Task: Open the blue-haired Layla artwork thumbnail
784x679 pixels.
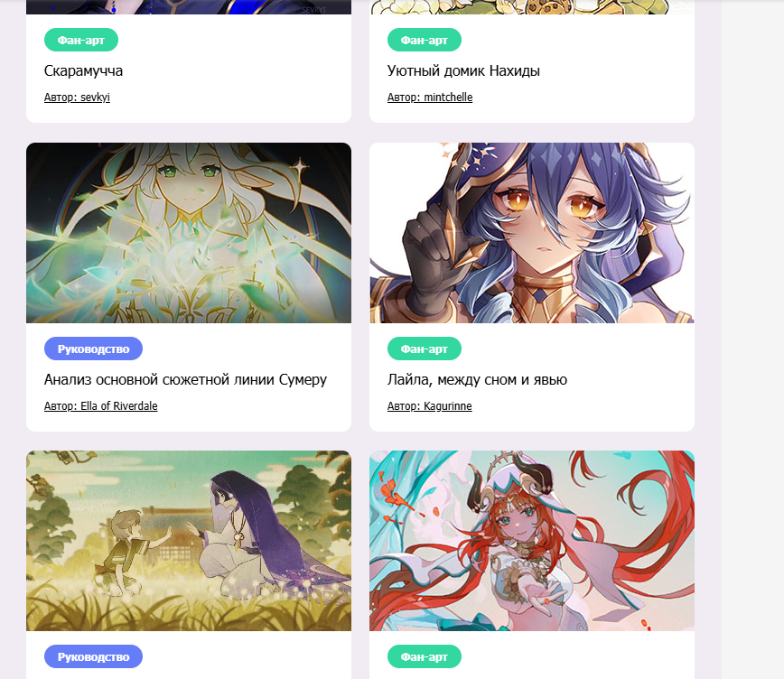Action: coord(531,233)
